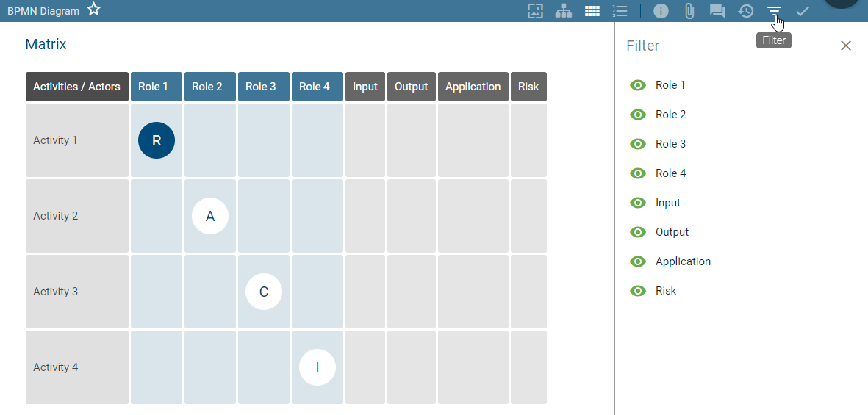Viewport: 868px width, 415px height.
Task: Hide the Risk column using eye icon
Action: click(638, 291)
